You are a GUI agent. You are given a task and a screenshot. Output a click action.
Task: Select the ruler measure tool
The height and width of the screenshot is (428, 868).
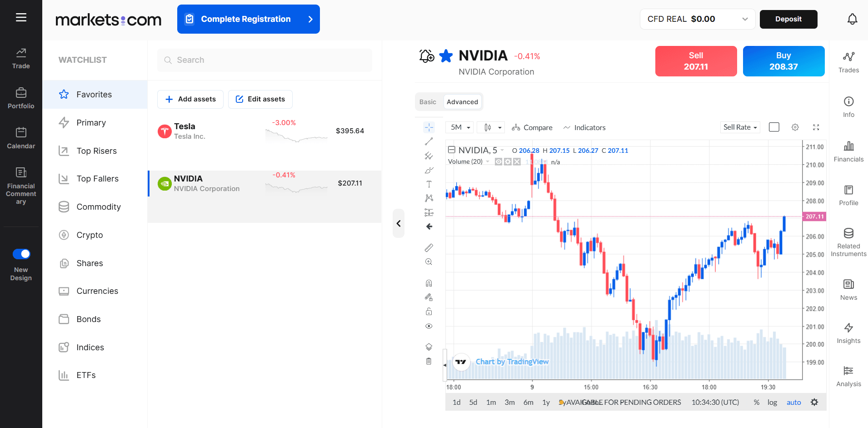[429, 248]
